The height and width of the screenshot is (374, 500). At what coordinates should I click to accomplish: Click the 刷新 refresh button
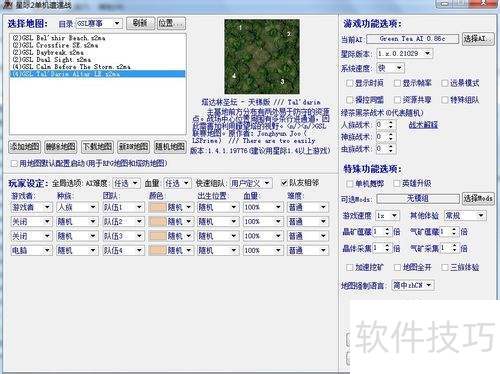140,23
